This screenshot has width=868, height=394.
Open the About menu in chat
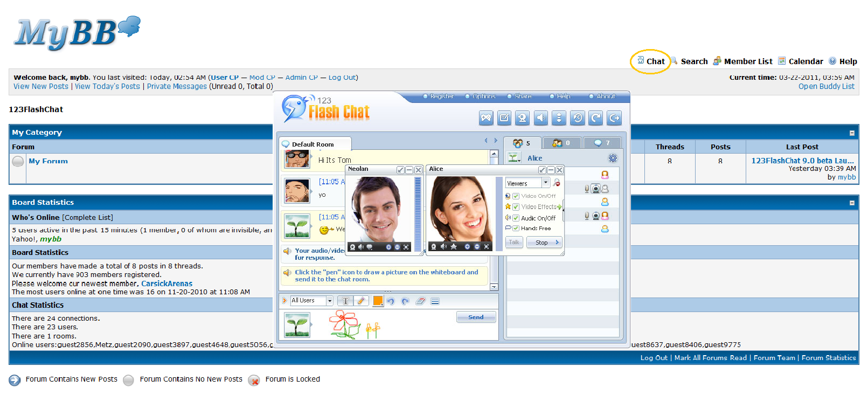(606, 96)
